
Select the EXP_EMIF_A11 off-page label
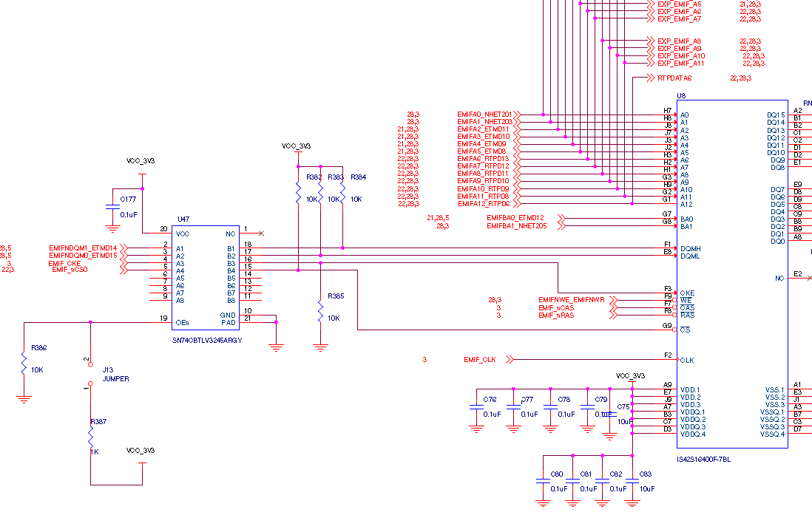pos(681,63)
